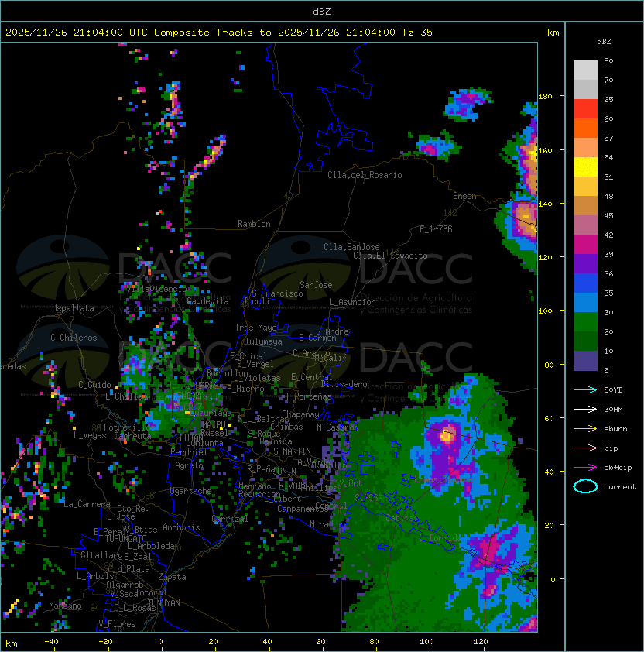Click the Zapata map label
Viewport: 644px width, 652px height.
coord(172,577)
